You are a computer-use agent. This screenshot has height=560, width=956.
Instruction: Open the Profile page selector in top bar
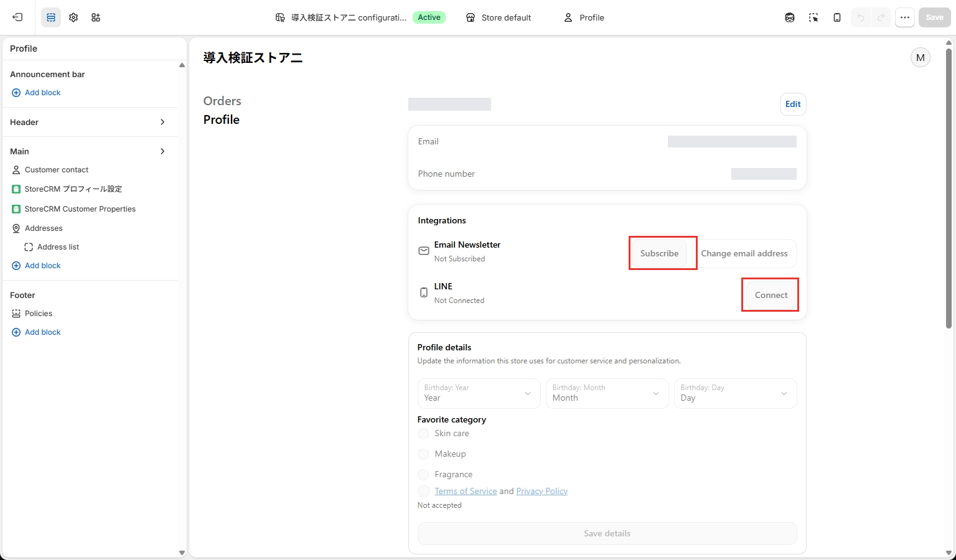[584, 17]
